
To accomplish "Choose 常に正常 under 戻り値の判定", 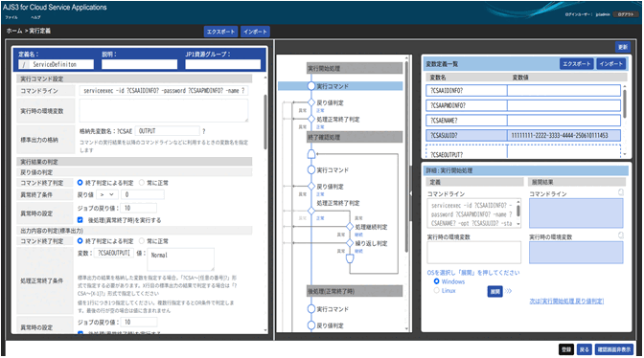I will [x=142, y=183].
